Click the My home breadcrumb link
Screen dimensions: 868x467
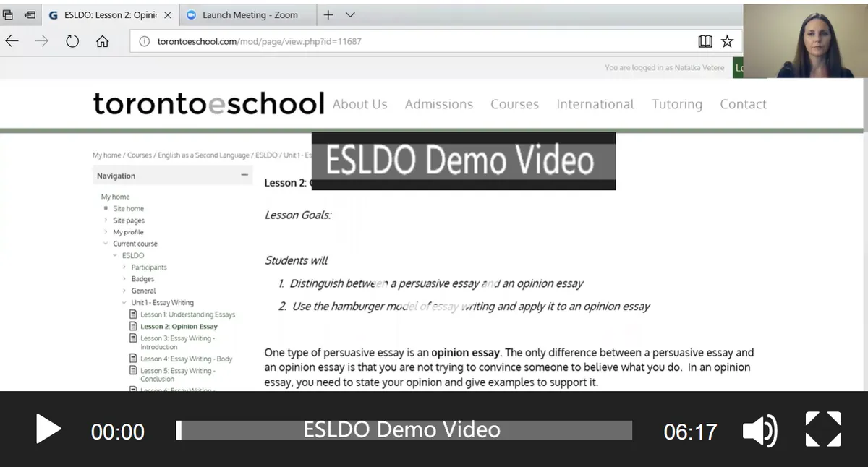106,155
